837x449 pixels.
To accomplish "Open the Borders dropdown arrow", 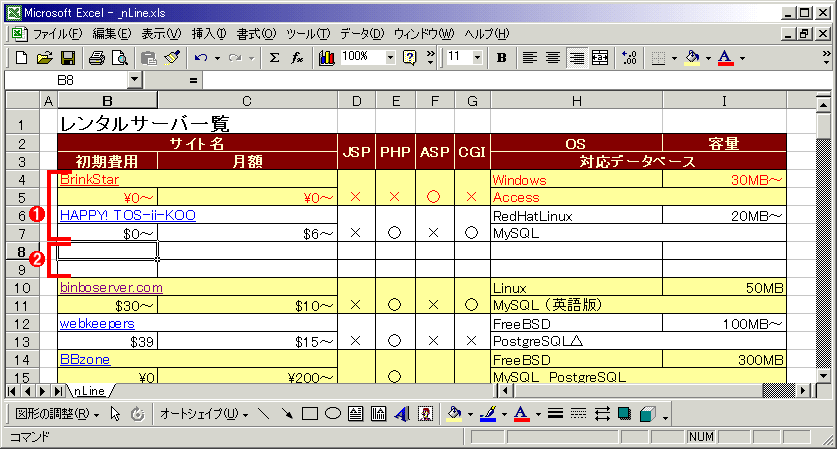I will [674, 58].
